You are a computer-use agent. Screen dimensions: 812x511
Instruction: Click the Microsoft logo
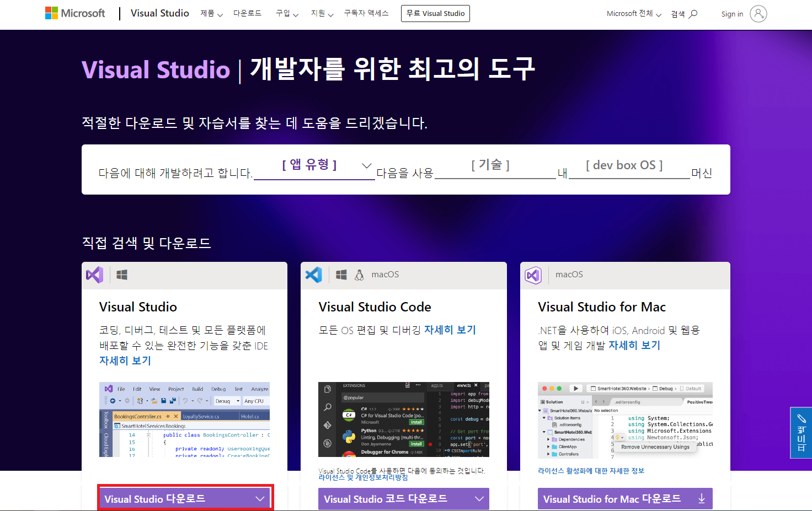coord(75,13)
